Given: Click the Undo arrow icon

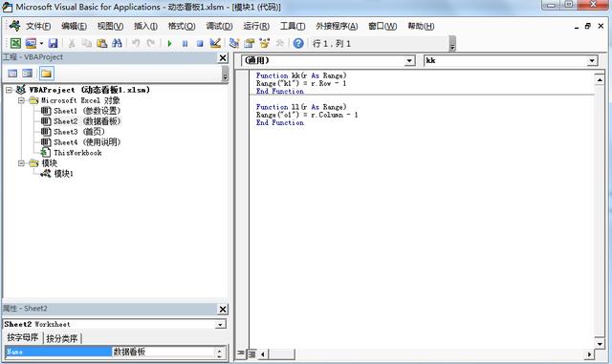Looking at the screenshot, I should click(x=136, y=43).
